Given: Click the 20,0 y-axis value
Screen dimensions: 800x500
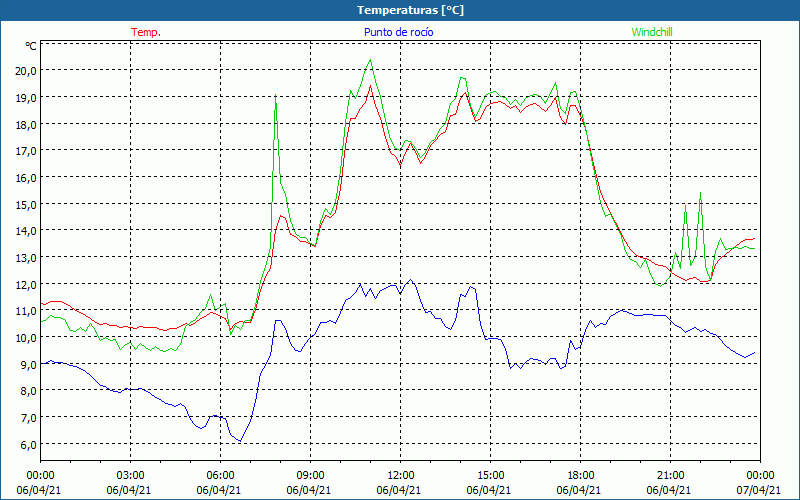Looking at the screenshot, I should 26,70.
